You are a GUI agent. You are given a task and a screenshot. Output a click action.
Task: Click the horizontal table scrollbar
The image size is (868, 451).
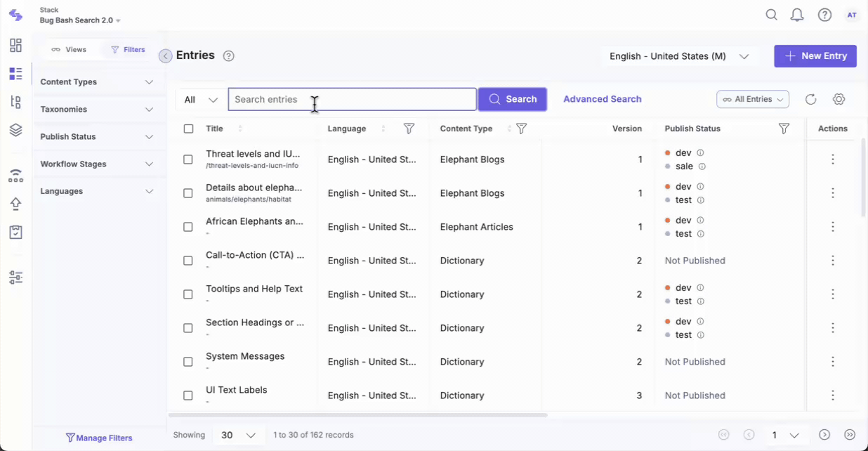point(358,415)
